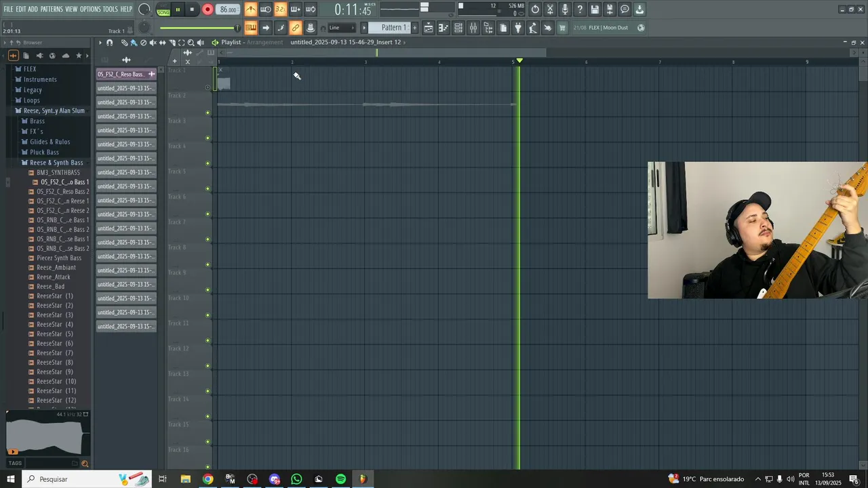Select the playlist Playback speaker tool

click(200, 43)
